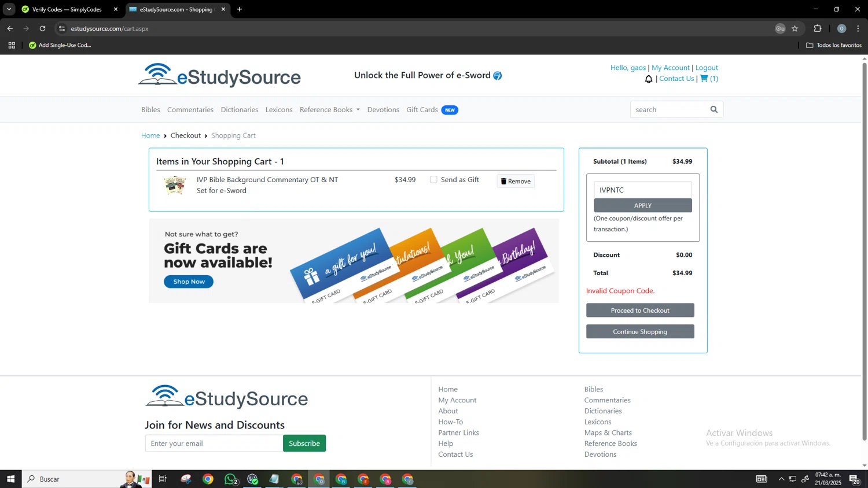This screenshot has width=868, height=488.
Task: Open the Windows Start menu
Action: pyautogui.click(x=10, y=479)
